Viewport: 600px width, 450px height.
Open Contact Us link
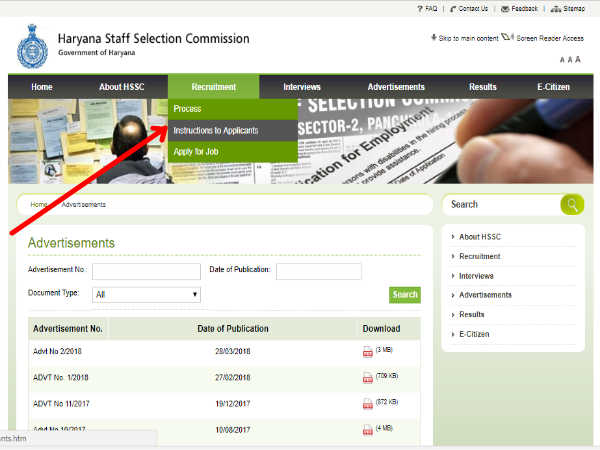469,8
